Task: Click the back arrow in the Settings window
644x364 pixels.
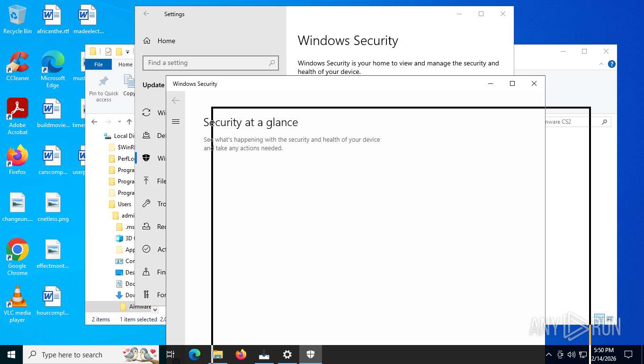Action: (146, 14)
